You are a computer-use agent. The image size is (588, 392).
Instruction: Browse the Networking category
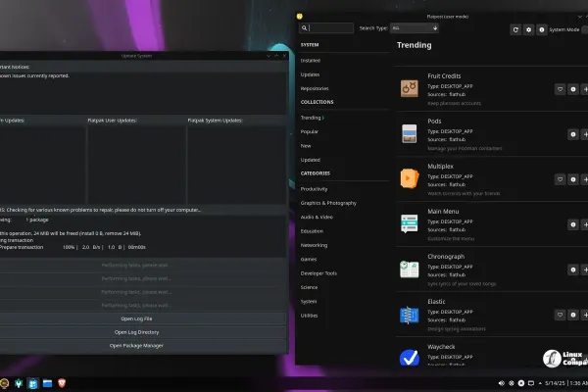coord(314,245)
